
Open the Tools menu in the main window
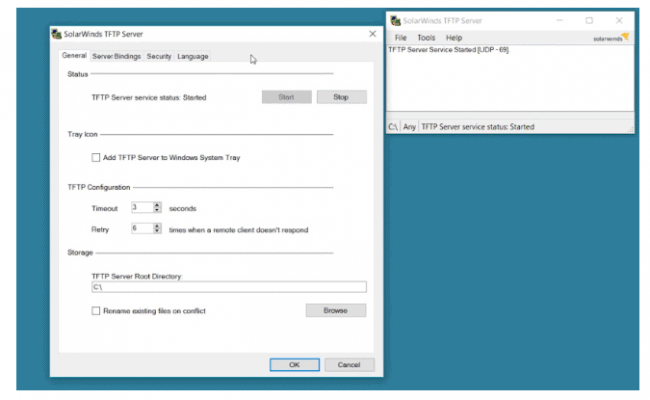coord(426,38)
